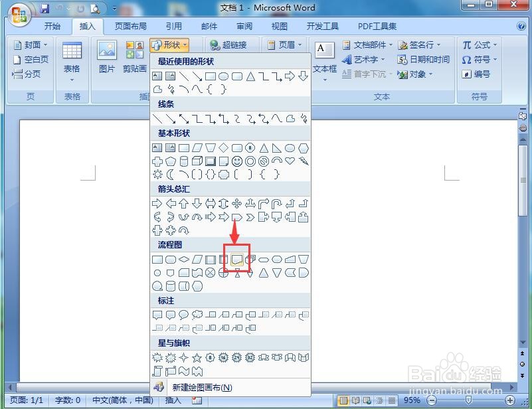Select the 4-point star shape
532x409 pixels.
pos(183,357)
